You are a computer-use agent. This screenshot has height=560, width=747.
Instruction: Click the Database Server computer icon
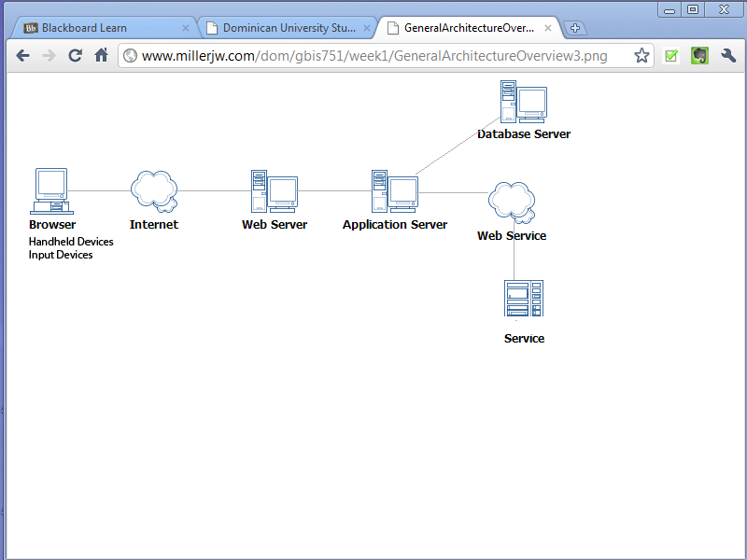523,102
